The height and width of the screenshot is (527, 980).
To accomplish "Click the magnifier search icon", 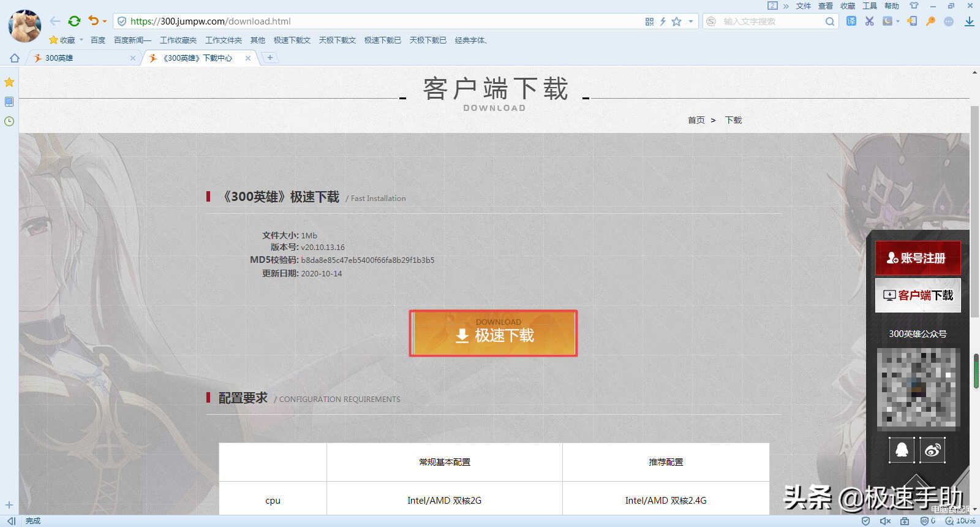I will point(830,21).
